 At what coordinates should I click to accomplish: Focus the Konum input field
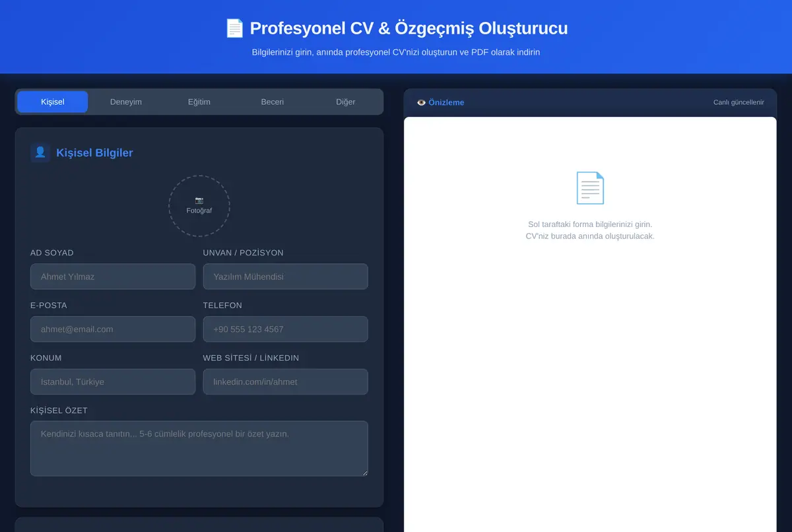pyautogui.click(x=113, y=382)
